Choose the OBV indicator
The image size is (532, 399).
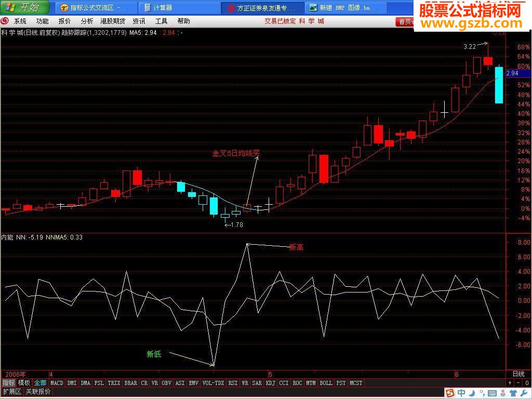167,383
